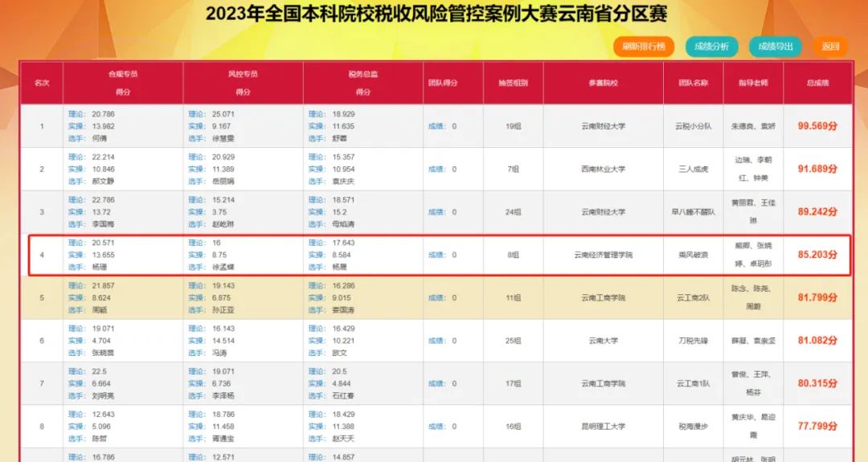Click the top score 99.569分
This screenshot has width=868, height=462.
point(817,126)
